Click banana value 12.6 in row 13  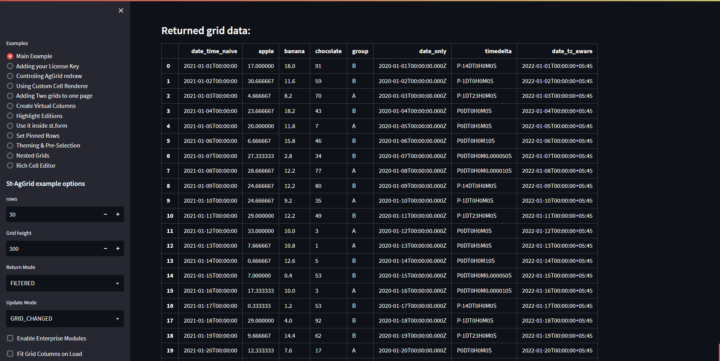[294, 261]
